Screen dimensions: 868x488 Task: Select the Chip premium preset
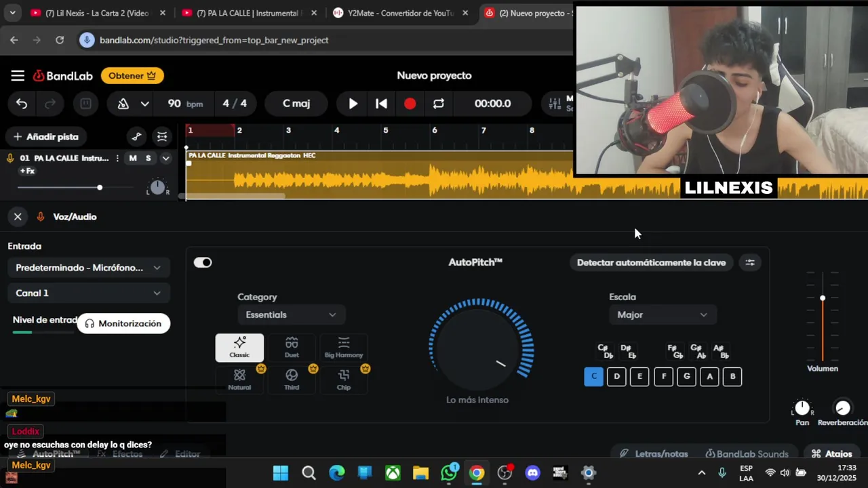tap(344, 380)
